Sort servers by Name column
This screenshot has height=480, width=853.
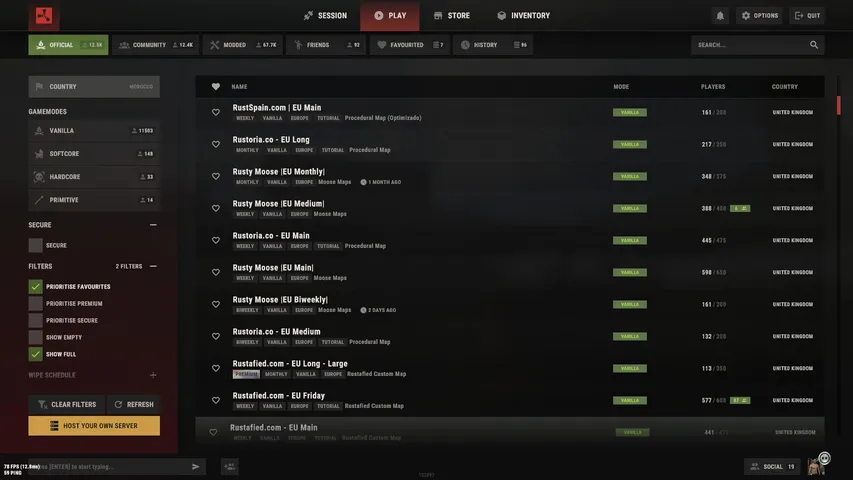[239, 87]
